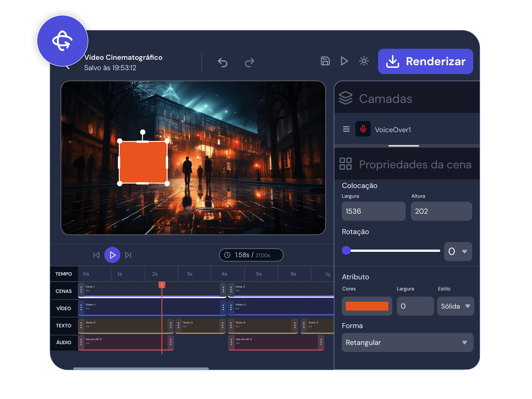Toggle light mode with sun icon
532x399 pixels.
[x=364, y=61]
